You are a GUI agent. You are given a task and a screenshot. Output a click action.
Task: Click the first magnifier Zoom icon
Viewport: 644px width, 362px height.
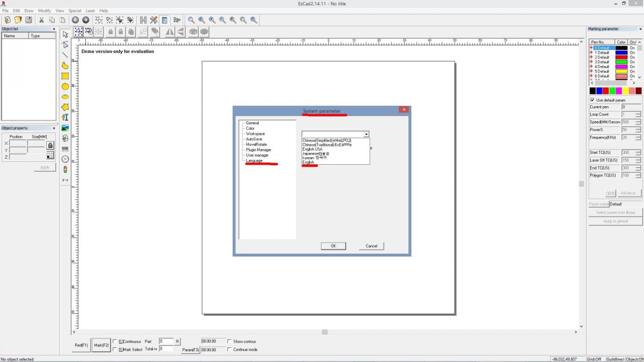(191, 20)
